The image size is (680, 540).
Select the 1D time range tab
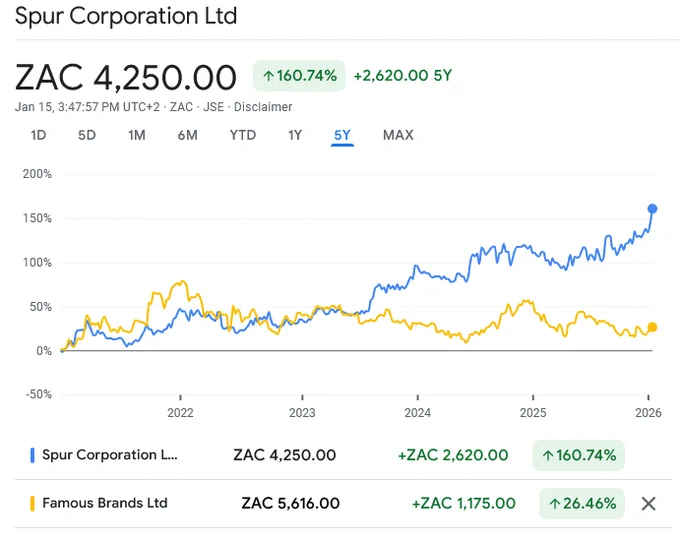[38, 135]
